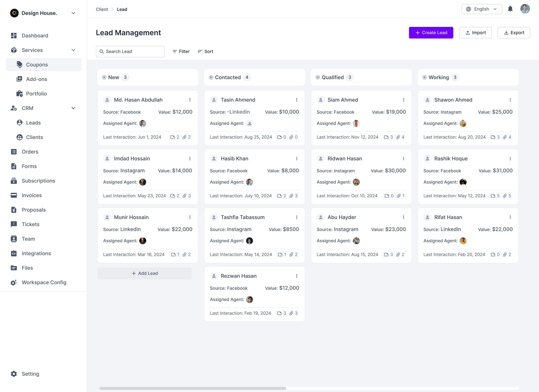This screenshot has height=392, width=539.
Task: Expand the Services menu chevron
Action: tap(73, 50)
